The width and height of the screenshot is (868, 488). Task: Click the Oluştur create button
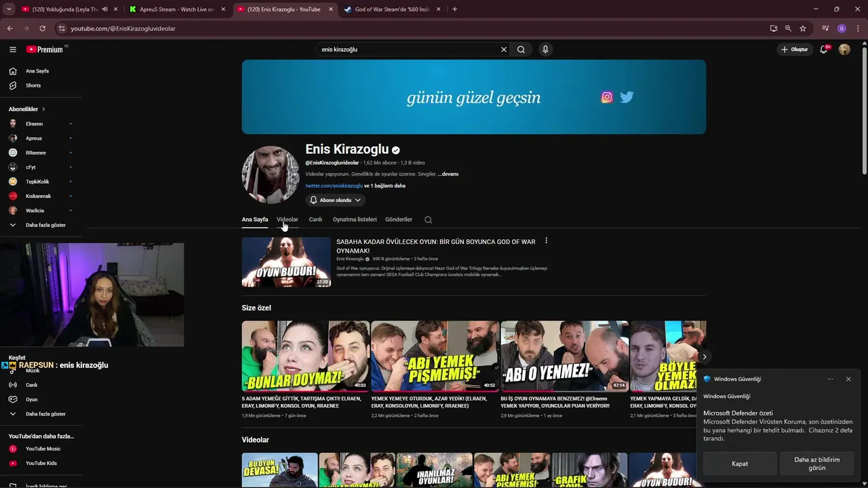795,49
